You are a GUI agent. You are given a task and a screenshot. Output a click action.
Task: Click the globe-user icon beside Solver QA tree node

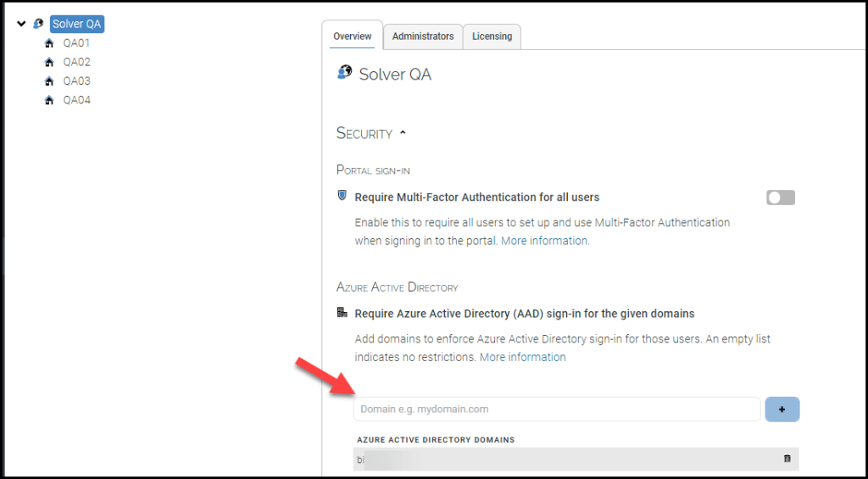click(38, 25)
